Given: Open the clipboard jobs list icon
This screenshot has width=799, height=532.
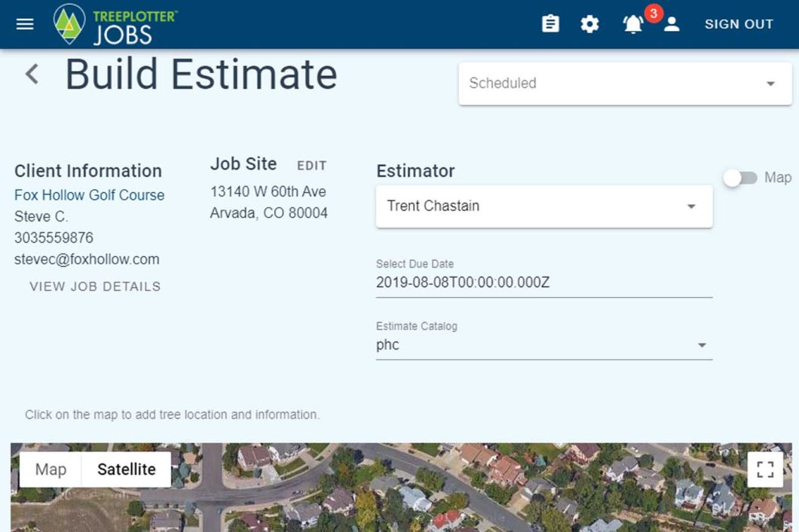Looking at the screenshot, I should click(x=550, y=24).
